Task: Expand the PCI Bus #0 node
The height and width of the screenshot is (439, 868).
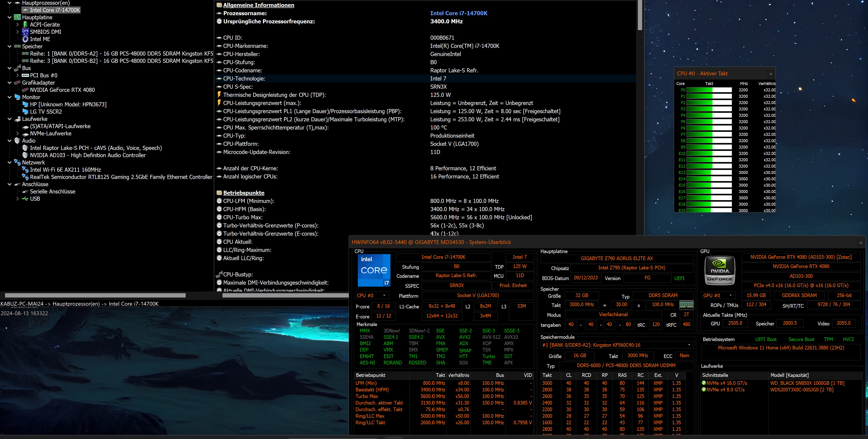Action: tap(17, 76)
